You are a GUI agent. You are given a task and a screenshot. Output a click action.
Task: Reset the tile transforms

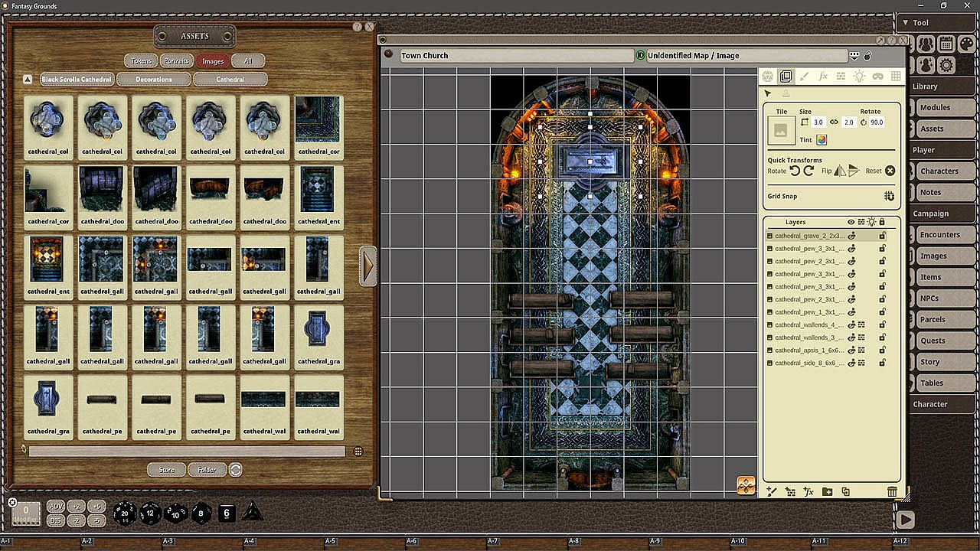(x=890, y=171)
